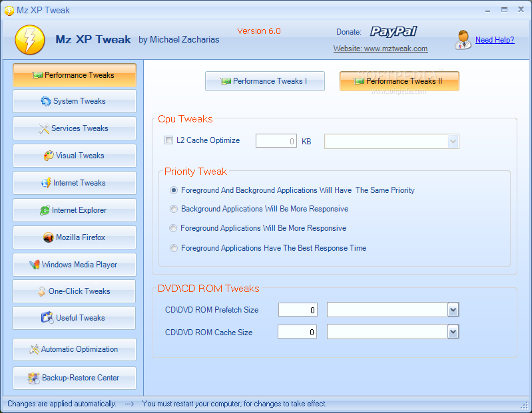Maximize the Mz XP Tweak window

(x=505, y=10)
